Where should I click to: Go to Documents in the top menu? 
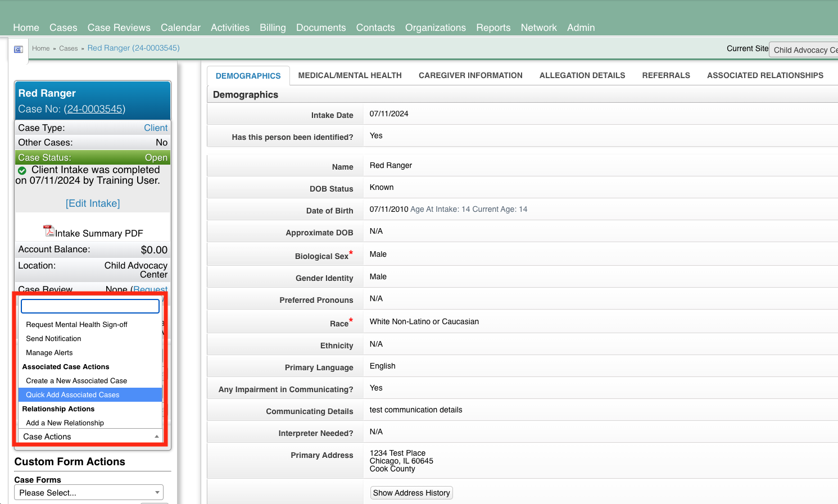click(x=321, y=28)
